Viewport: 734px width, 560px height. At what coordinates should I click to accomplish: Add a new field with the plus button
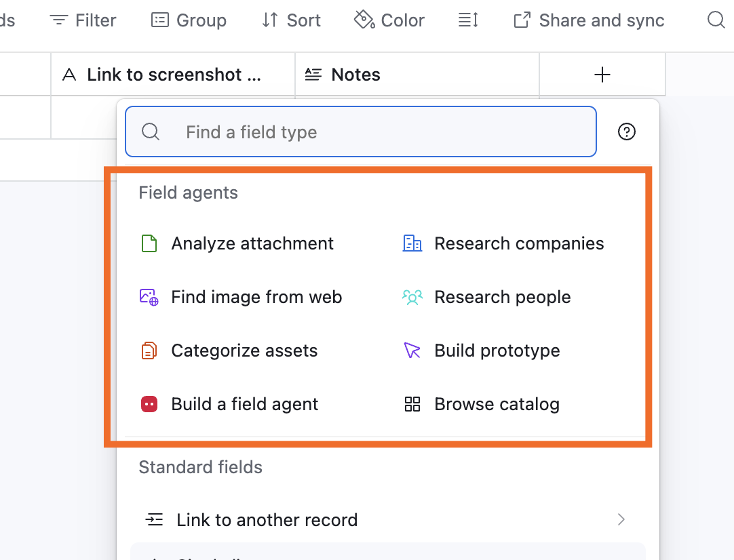(601, 74)
